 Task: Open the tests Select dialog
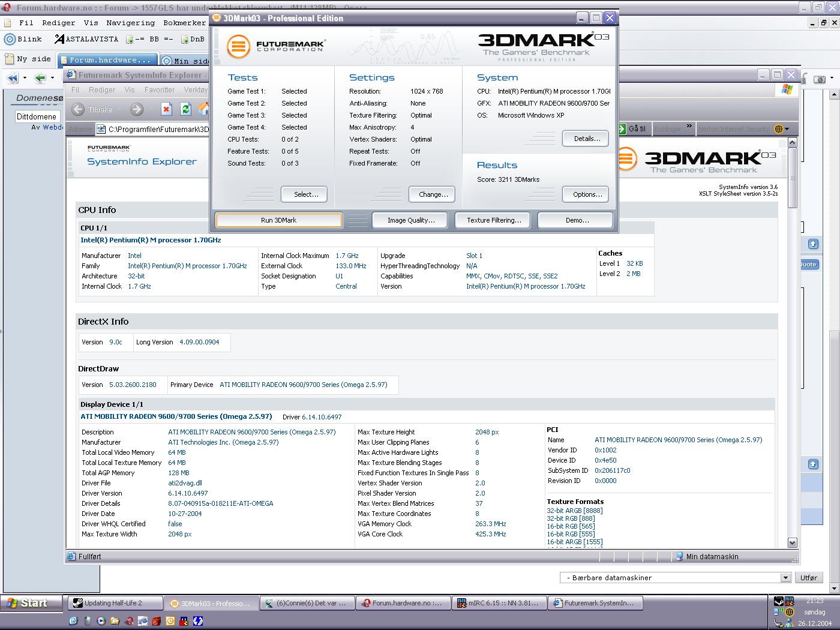[304, 194]
